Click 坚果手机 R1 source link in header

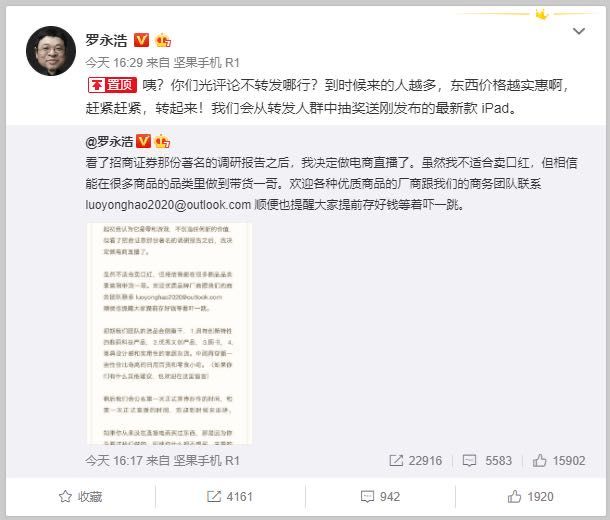click(x=207, y=63)
